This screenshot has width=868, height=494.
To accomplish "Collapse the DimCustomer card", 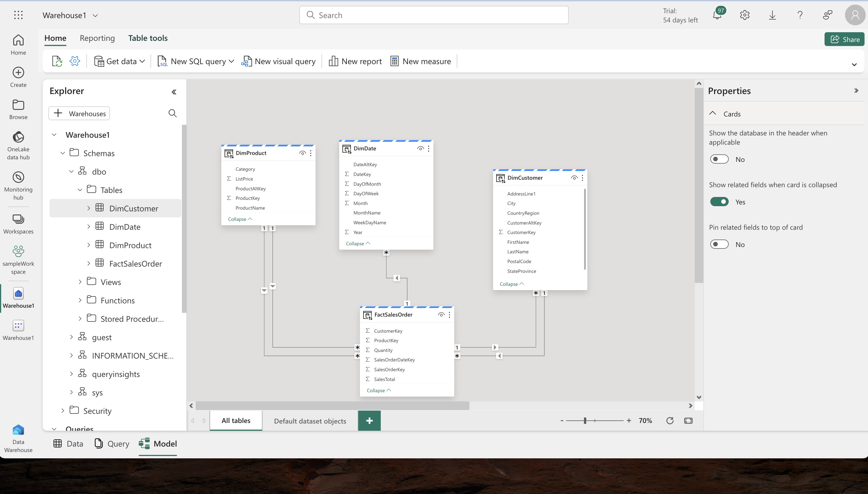I will [x=512, y=284].
